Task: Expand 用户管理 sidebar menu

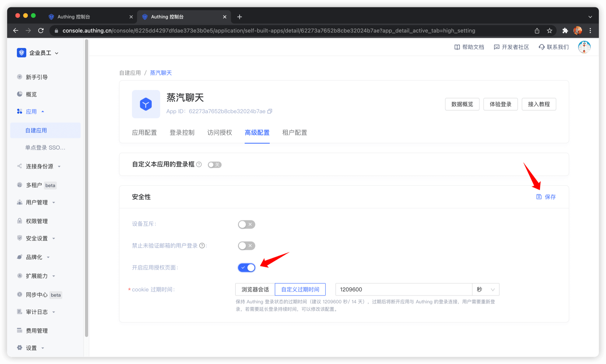Action: point(37,202)
